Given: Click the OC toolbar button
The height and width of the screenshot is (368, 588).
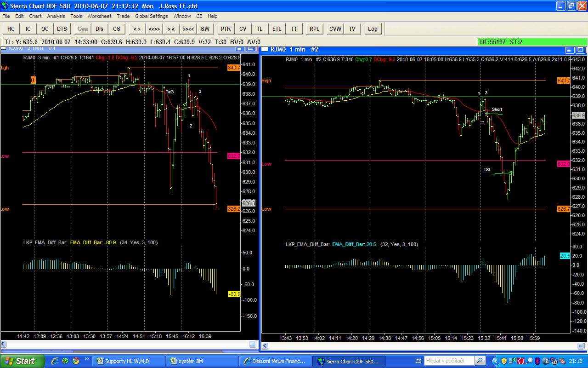Looking at the screenshot, I should click(45, 29).
